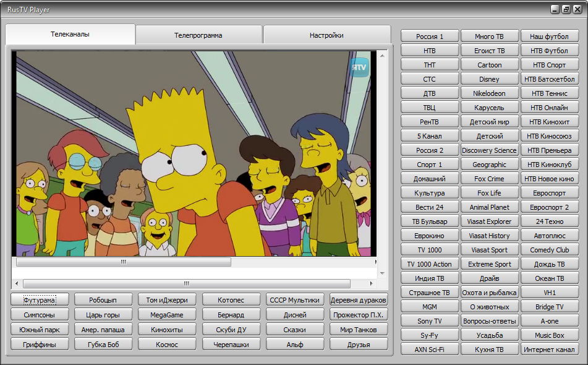Open the Южный парк stream
Viewport: 588px width, 365px height.
click(40, 330)
